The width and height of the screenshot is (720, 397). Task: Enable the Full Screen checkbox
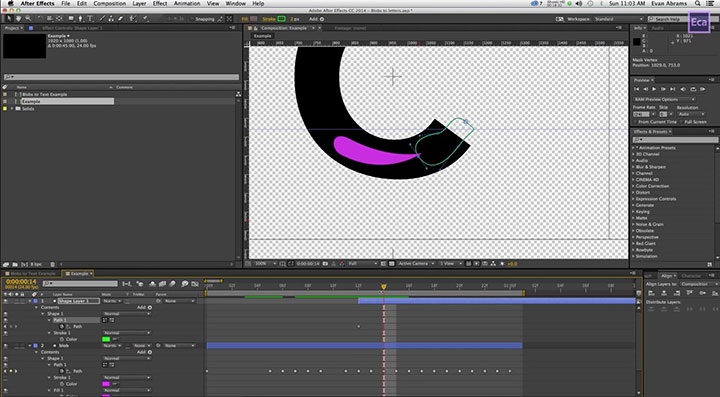click(x=681, y=122)
